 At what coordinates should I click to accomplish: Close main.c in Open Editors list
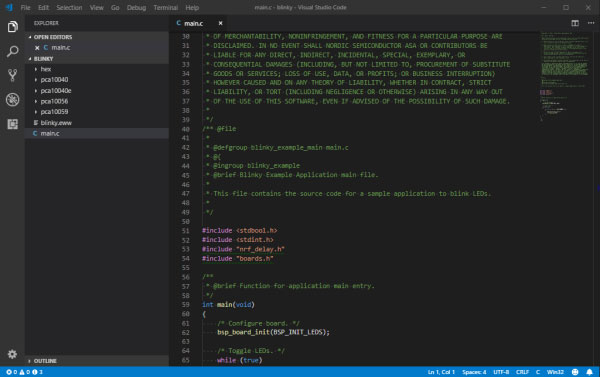37,48
